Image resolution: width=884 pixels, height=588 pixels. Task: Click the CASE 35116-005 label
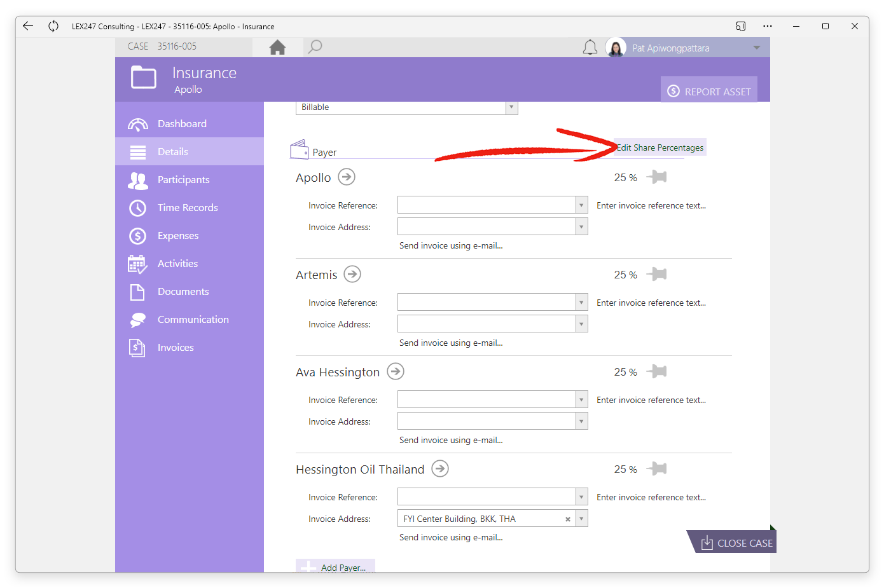162,46
